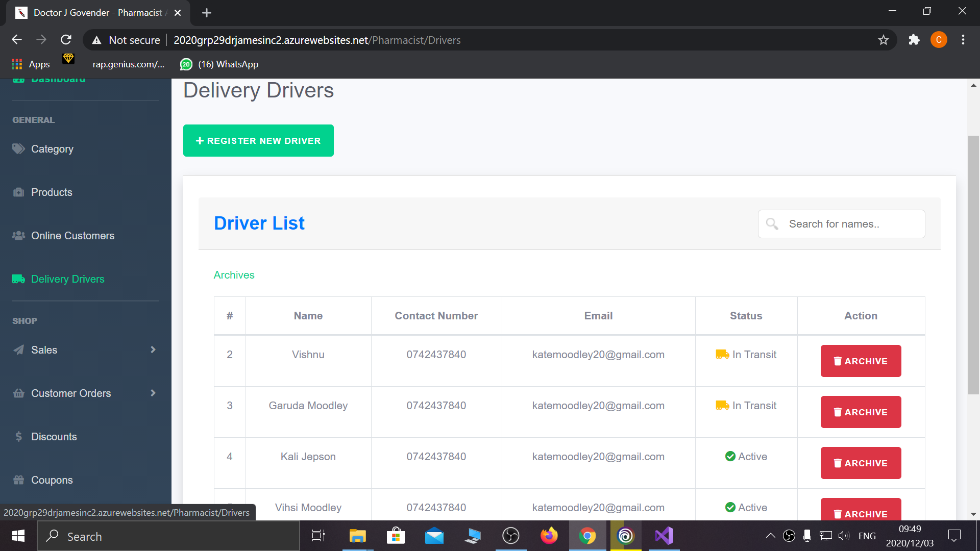Open the Chrome three-dot menu
This screenshot has width=980, height=551.
(x=963, y=40)
